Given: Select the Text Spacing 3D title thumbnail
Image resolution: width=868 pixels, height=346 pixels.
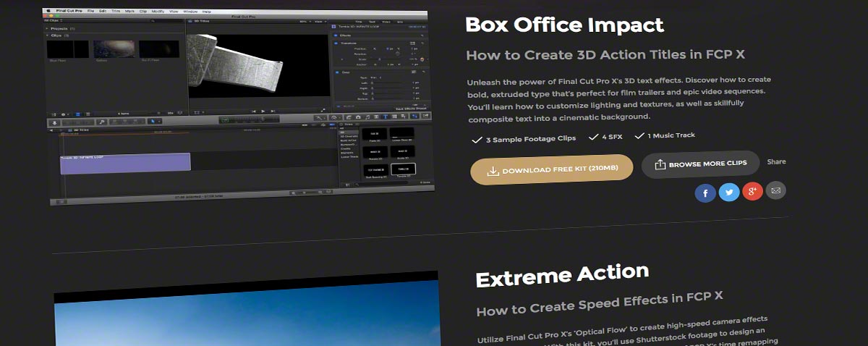Looking at the screenshot, I should tap(376, 171).
